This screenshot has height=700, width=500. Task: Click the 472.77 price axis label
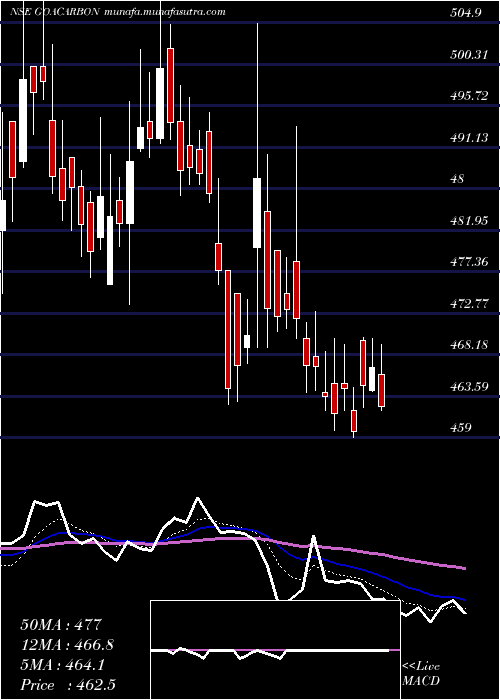pyautogui.click(x=469, y=304)
